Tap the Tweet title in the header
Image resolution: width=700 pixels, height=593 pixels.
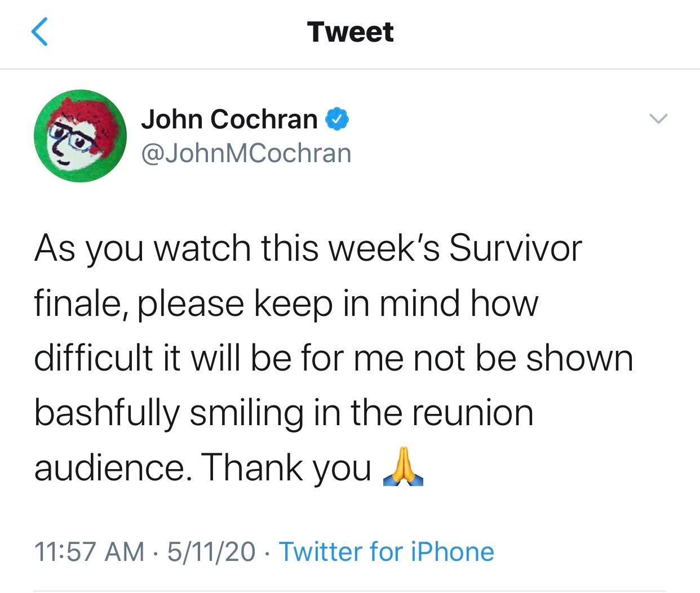(x=349, y=32)
